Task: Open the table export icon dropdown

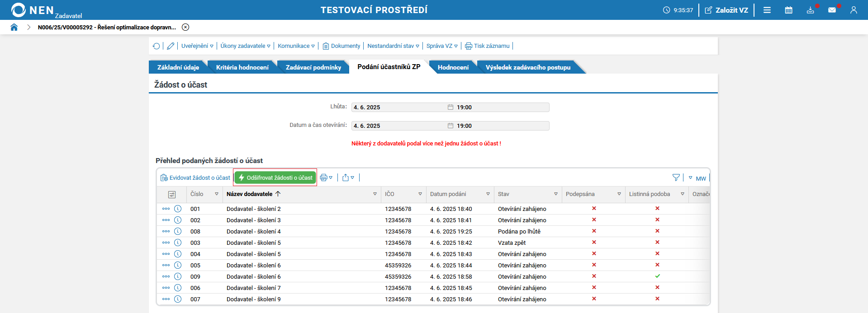Action: (x=348, y=178)
